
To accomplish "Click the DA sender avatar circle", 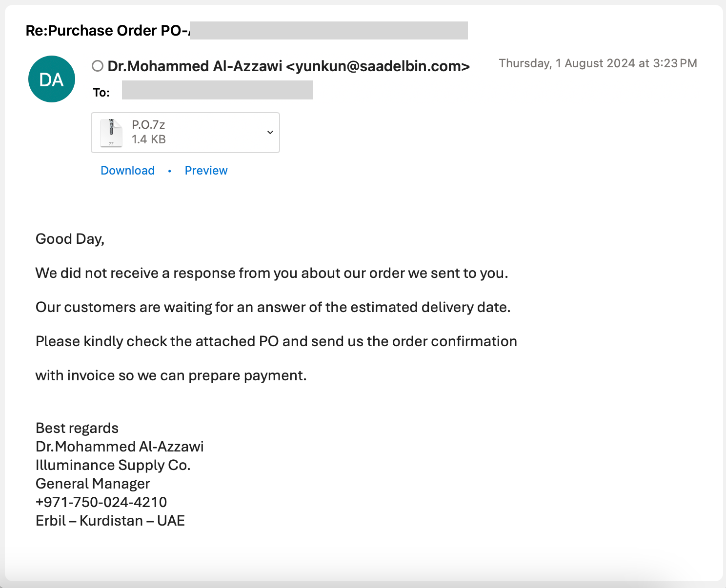I will [x=52, y=79].
